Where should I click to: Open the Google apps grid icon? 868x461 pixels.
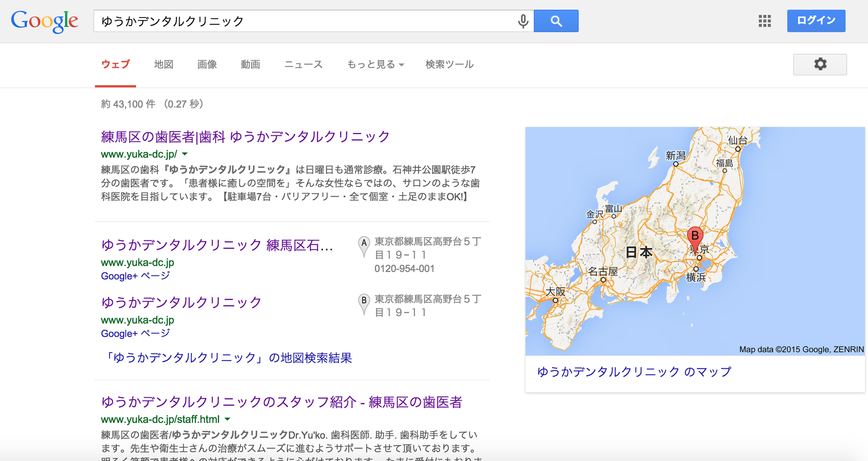[x=765, y=21]
